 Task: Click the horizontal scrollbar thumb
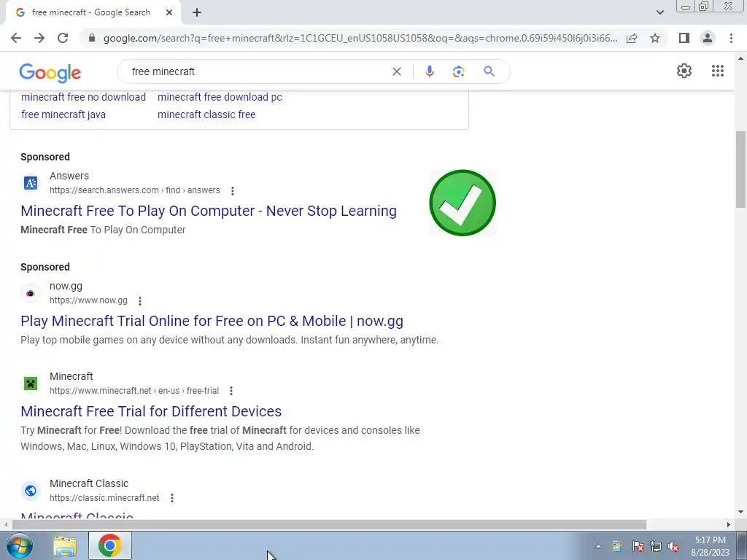pos(329,525)
